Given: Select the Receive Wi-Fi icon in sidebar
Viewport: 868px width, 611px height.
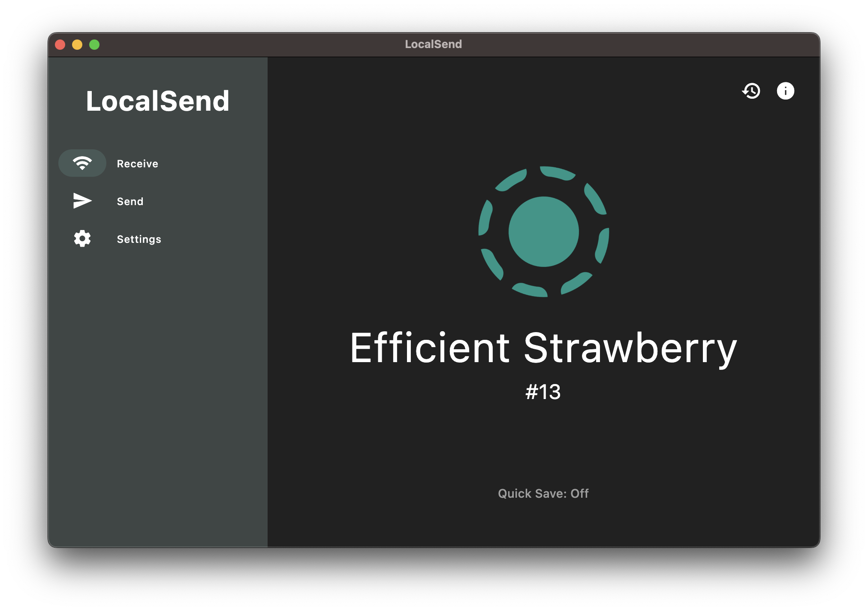Looking at the screenshot, I should click(82, 163).
